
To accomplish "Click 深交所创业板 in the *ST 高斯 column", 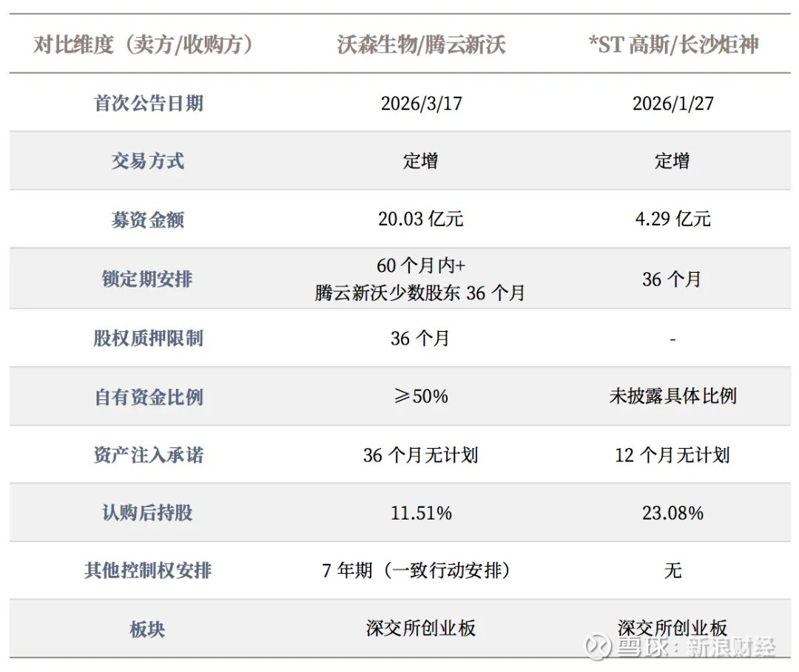I will pyautogui.click(x=672, y=628).
